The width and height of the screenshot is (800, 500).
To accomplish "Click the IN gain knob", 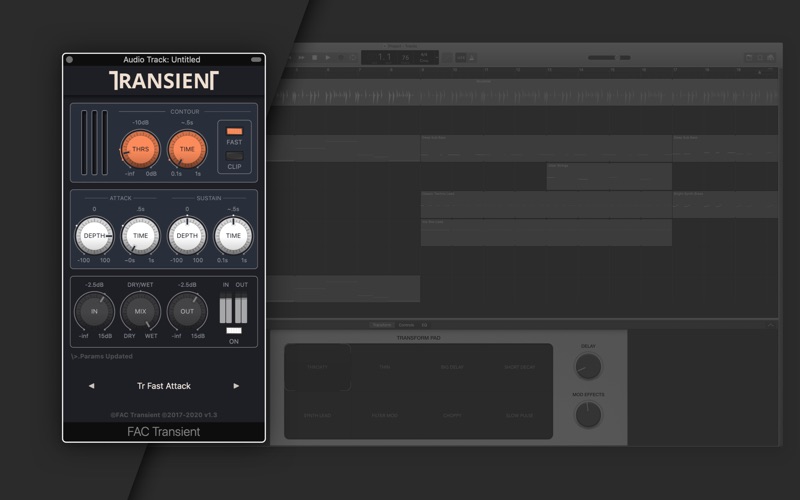I will [94, 311].
